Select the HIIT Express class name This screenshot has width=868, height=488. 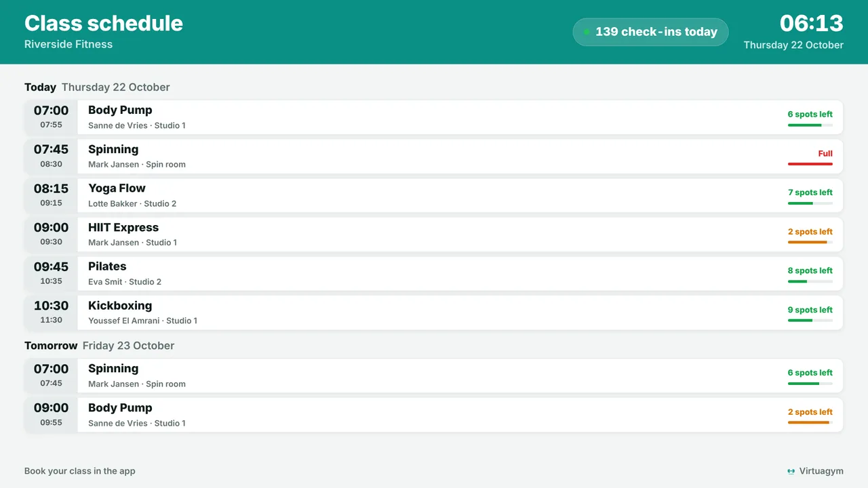(123, 228)
